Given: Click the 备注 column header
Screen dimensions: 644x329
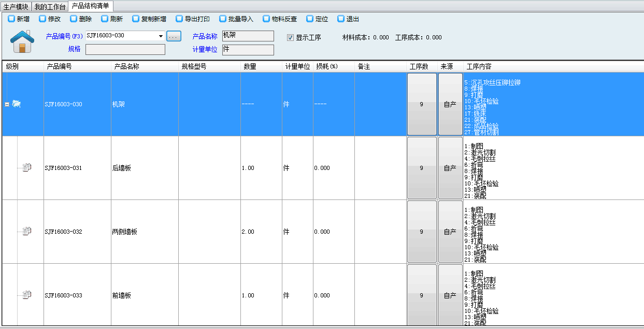Looking at the screenshot, I should click(x=381, y=67).
